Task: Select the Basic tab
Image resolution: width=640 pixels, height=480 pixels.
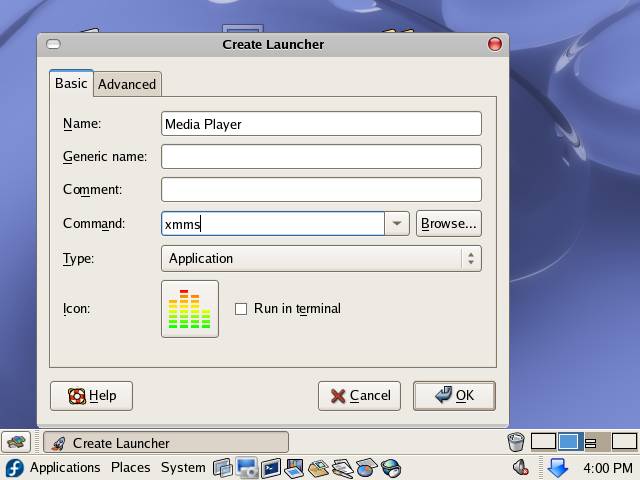Action: coord(71,83)
